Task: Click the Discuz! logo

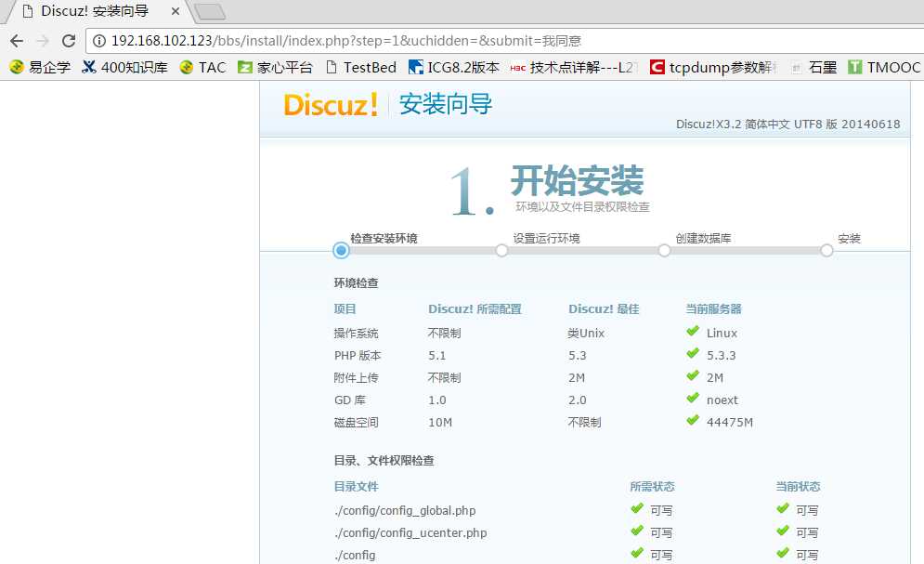Action: pos(331,104)
